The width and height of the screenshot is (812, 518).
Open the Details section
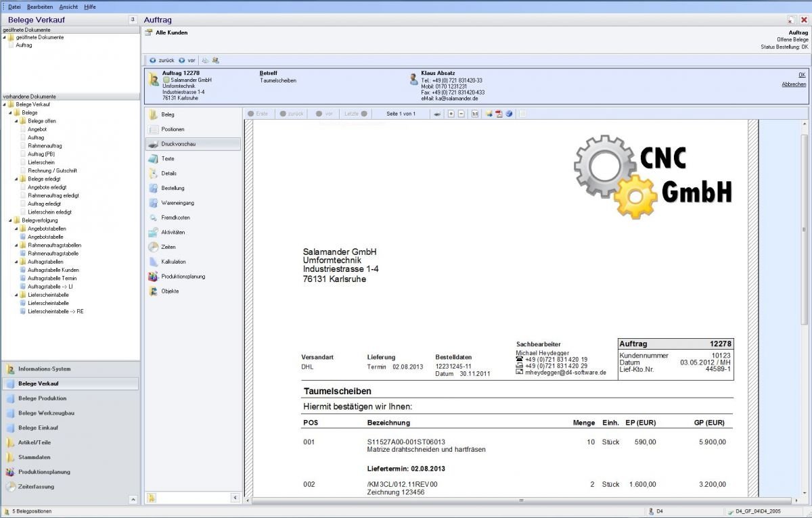tap(192, 173)
